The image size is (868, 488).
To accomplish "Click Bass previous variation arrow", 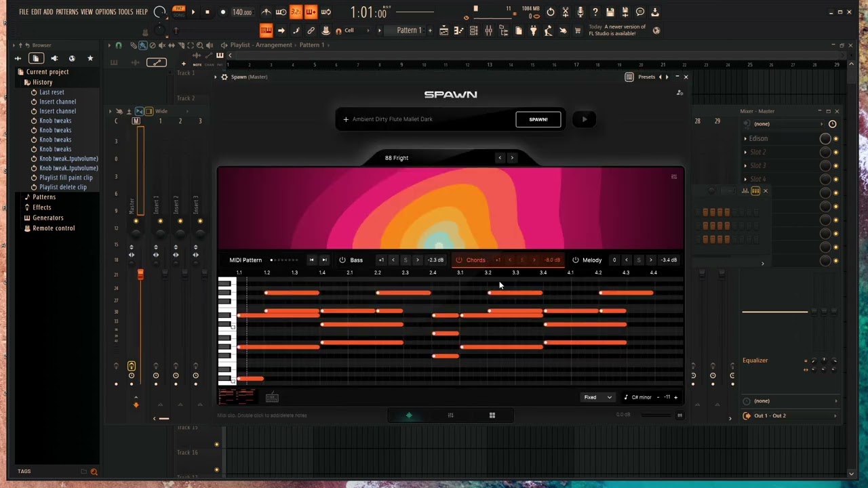I will [x=393, y=260].
